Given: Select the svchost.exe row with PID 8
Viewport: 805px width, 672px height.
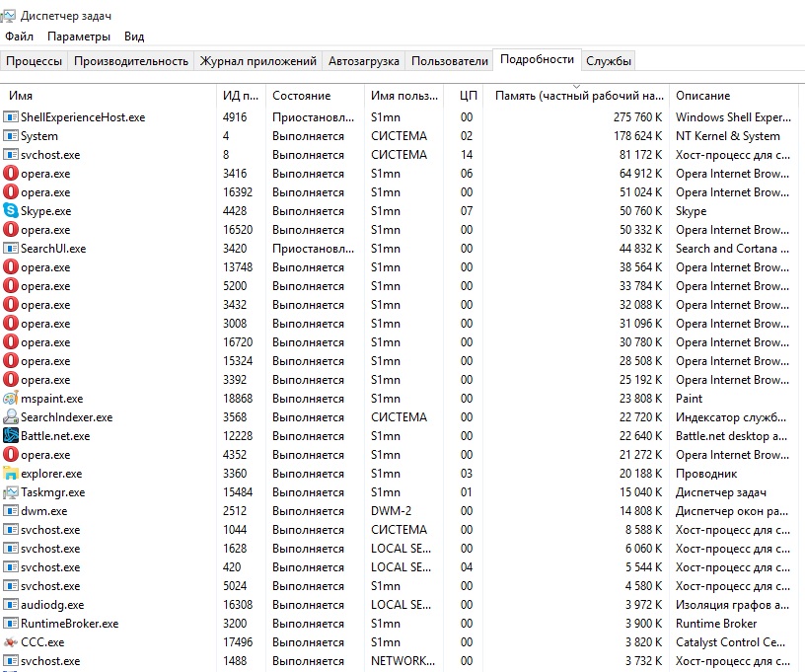Looking at the screenshot, I should pyautogui.click(x=399, y=155).
